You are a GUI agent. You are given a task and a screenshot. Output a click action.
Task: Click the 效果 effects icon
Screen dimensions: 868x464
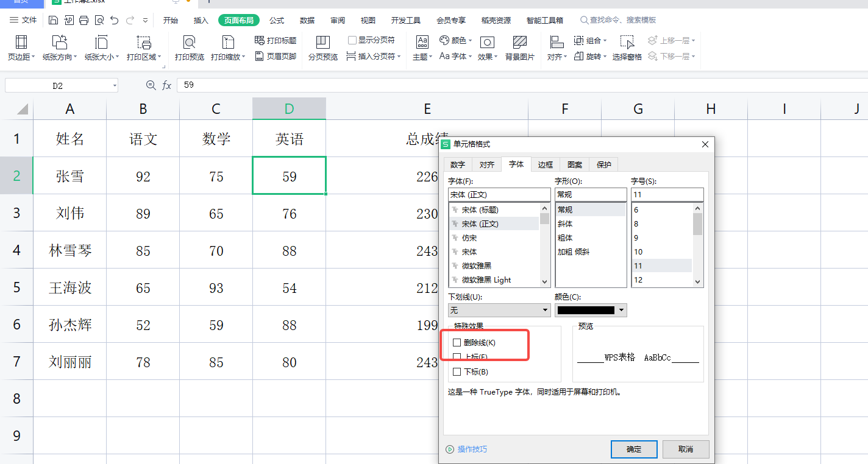pyautogui.click(x=486, y=42)
